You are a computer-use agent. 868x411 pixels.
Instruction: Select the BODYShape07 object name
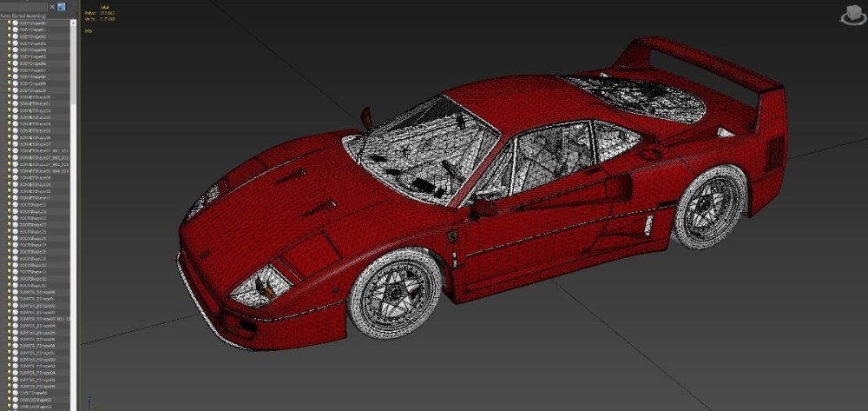click(x=33, y=70)
